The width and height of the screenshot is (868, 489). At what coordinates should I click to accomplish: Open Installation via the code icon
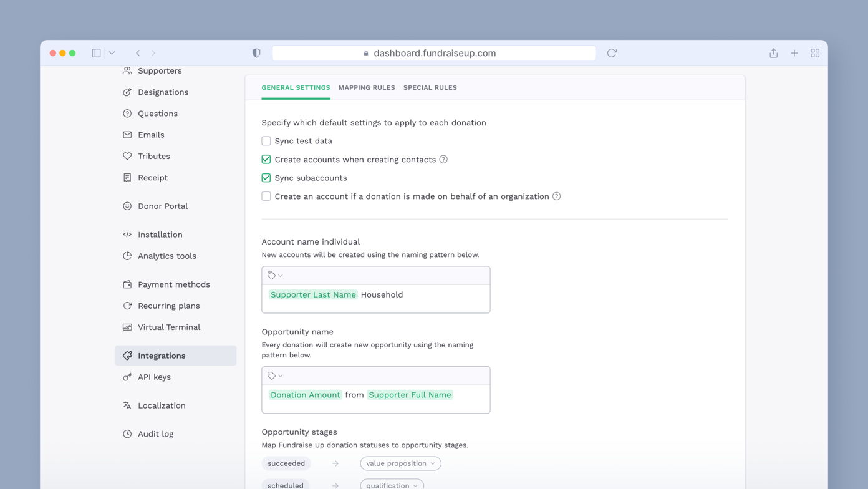(127, 235)
